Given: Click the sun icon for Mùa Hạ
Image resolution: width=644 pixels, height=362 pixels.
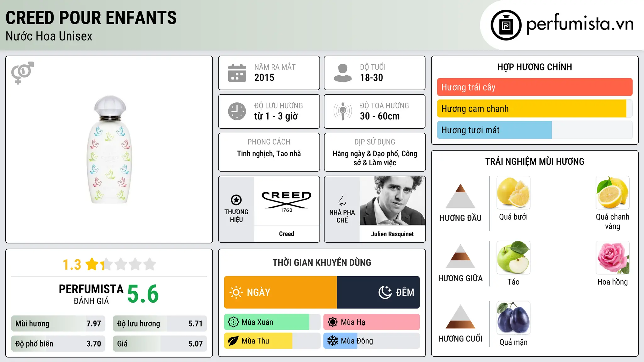Looking at the screenshot, I should [333, 322].
